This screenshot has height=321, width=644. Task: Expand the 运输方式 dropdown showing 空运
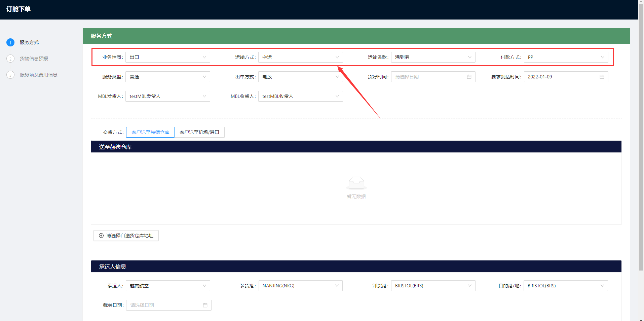click(300, 57)
